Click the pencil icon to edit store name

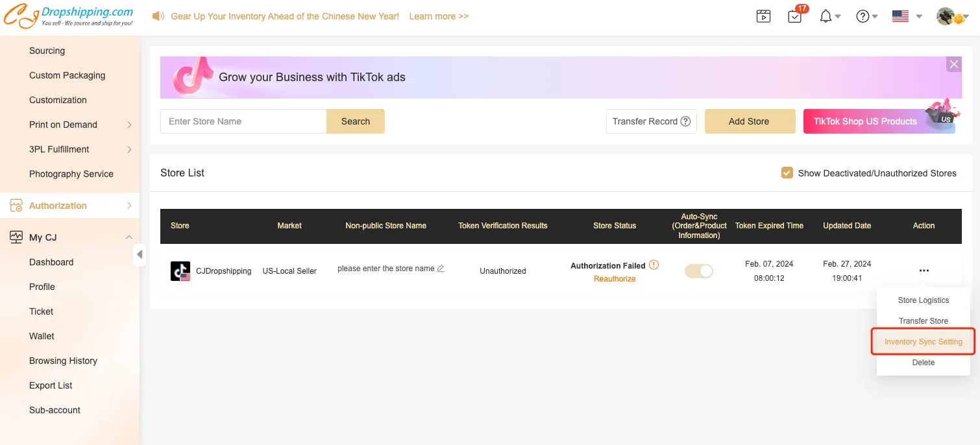tap(441, 269)
